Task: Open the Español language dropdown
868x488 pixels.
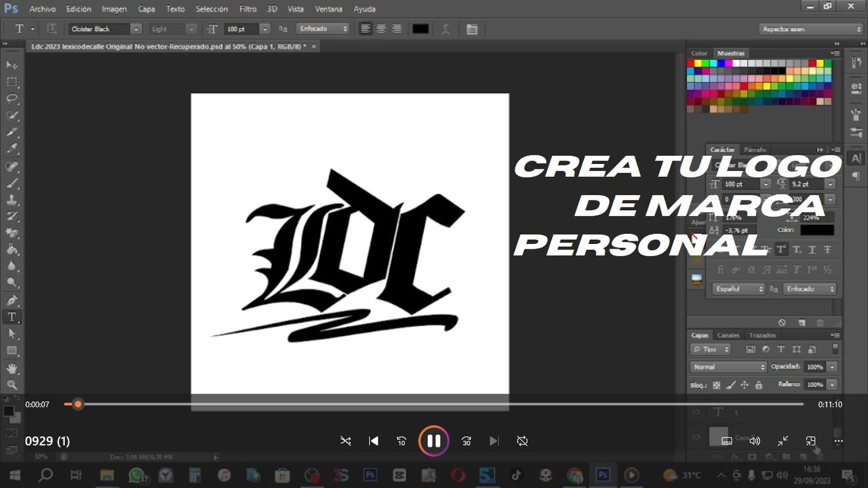Action: point(738,289)
